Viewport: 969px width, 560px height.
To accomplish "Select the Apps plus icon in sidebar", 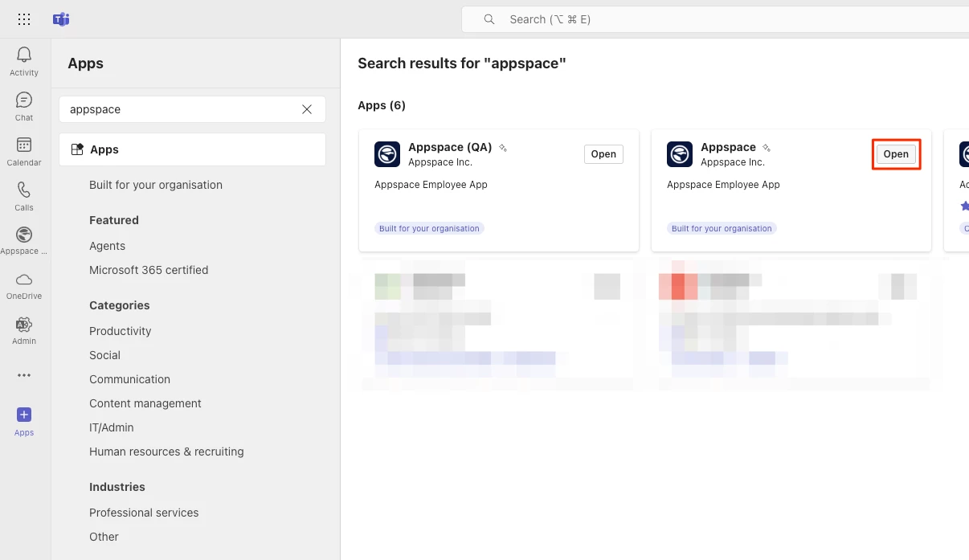I will [24, 415].
